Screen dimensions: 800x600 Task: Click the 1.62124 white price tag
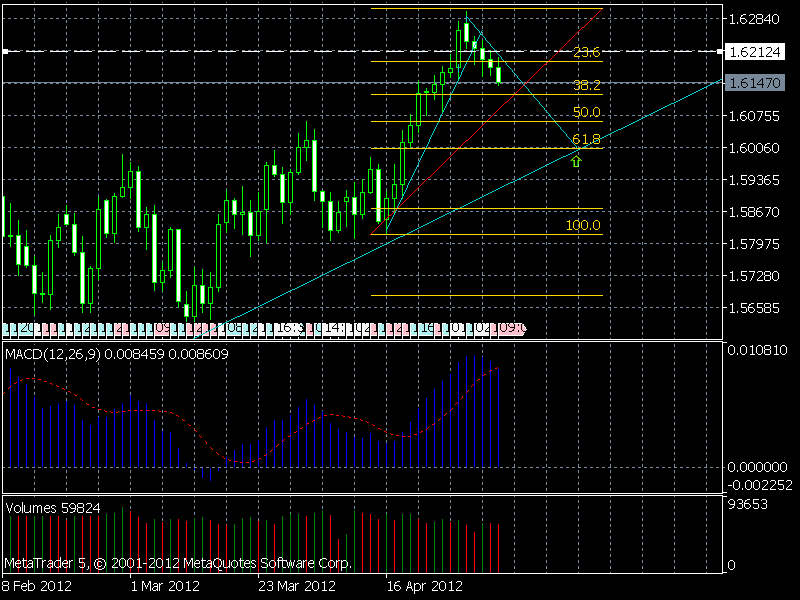(755, 52)
